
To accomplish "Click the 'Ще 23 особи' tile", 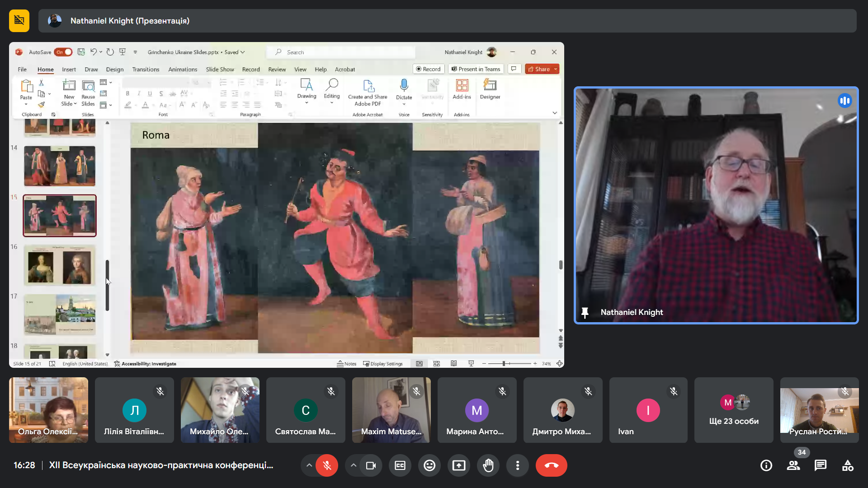I will [x=734, y=410].
